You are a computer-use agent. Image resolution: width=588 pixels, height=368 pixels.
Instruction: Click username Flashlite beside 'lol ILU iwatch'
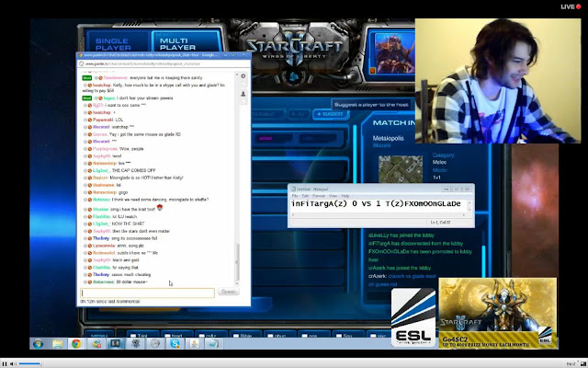(102, 217)
